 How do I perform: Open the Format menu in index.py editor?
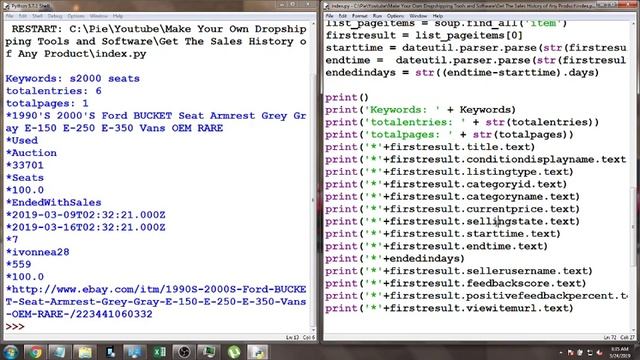[x=360, y=16]
